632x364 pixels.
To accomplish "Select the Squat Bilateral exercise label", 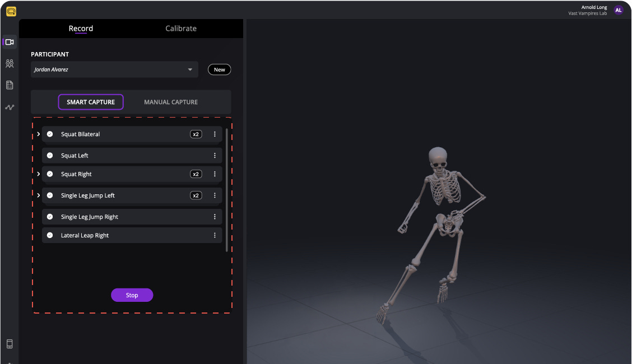I will point(80,134).
